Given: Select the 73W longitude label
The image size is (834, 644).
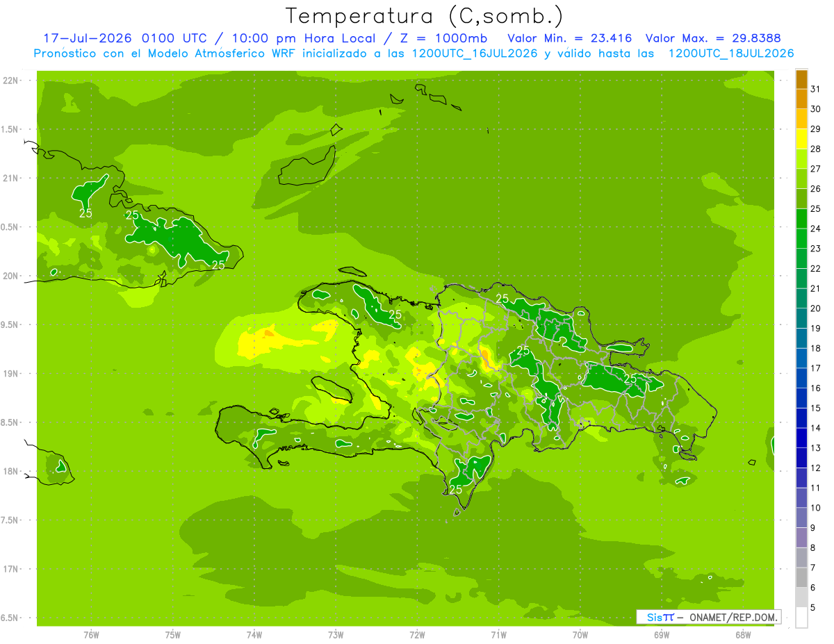Looking at the screenshot, I should click(x=336, y=635).
